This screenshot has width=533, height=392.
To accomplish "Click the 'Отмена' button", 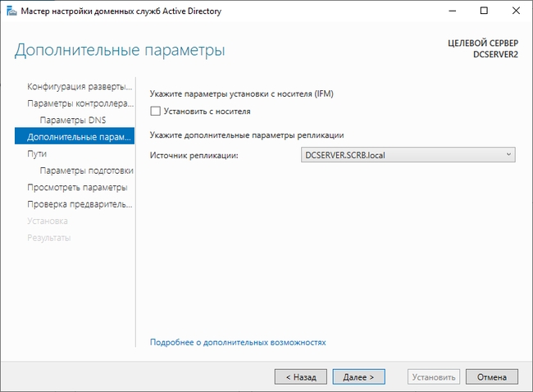I will pyautogui.click(x=492, y=376).
